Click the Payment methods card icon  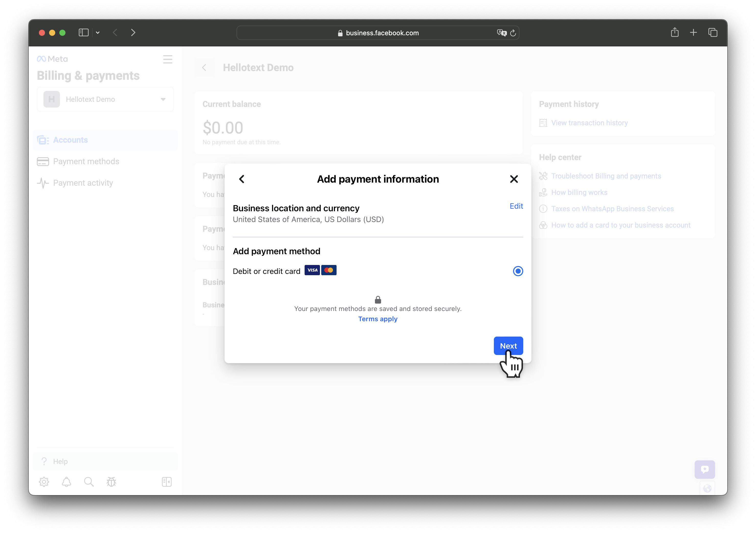(x=43, y=161)
